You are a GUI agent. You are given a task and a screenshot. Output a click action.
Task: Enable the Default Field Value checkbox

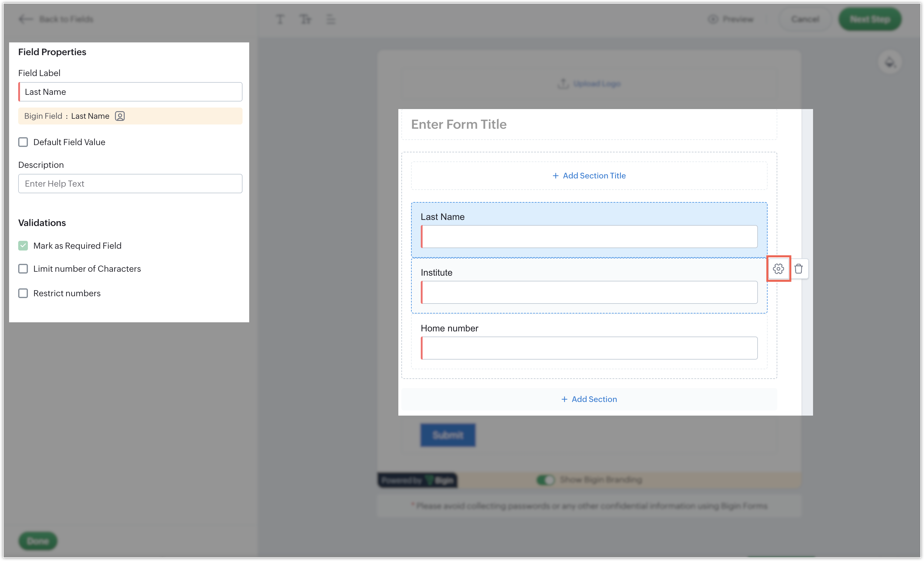point(23,142)
